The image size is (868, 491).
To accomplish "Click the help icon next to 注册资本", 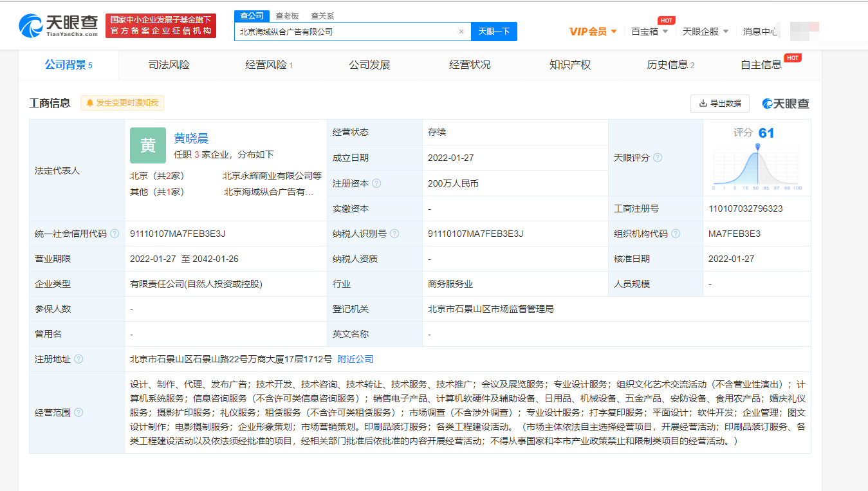I will [376, 183].
